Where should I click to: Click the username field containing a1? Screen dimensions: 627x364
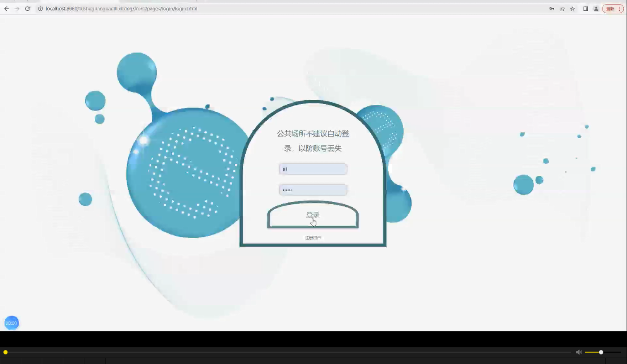point(313,169)
